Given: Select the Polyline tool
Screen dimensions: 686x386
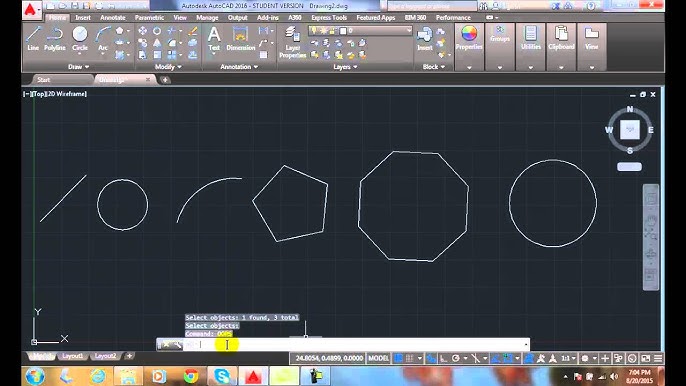Looking at the screenshot, I should [x=55, y=39].
